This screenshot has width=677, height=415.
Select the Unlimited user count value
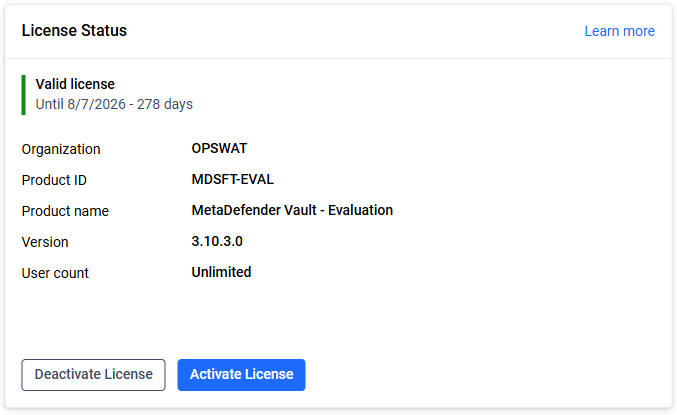(x=221, y=272)
